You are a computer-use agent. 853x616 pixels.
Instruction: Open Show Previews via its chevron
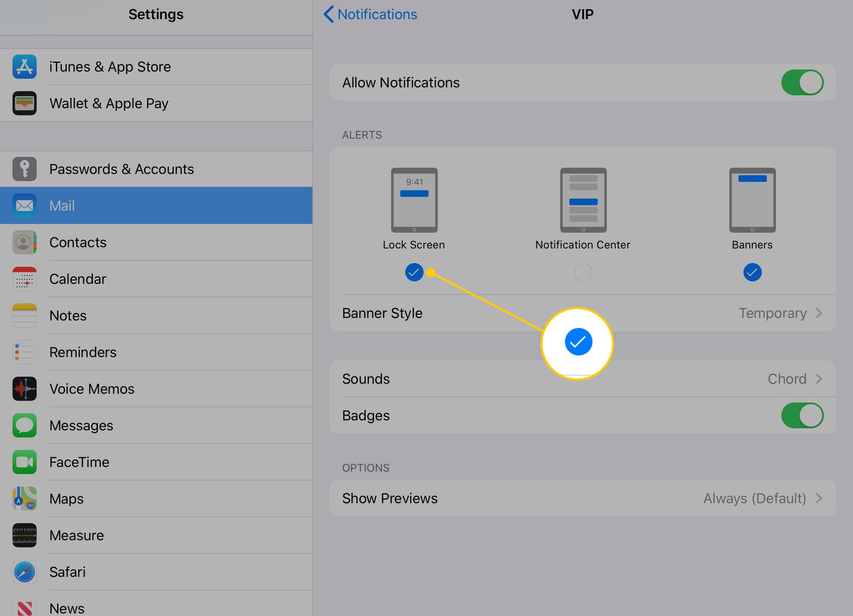pyautogui.click(x=819, y=498)
